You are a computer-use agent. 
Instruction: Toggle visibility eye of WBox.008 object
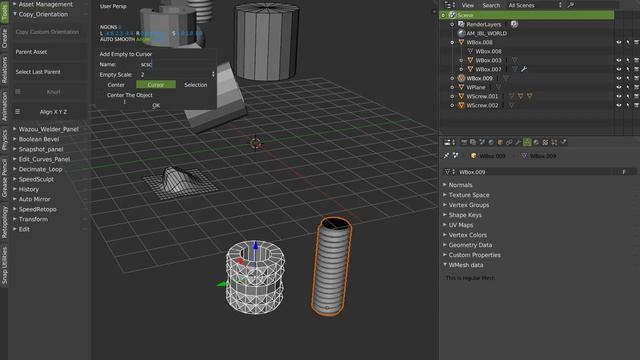619,42
